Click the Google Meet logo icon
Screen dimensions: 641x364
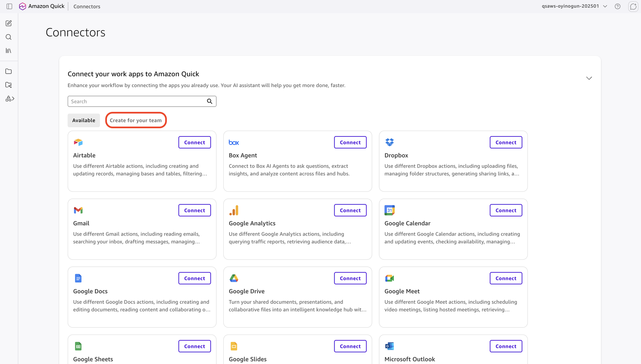coord(389,278)
